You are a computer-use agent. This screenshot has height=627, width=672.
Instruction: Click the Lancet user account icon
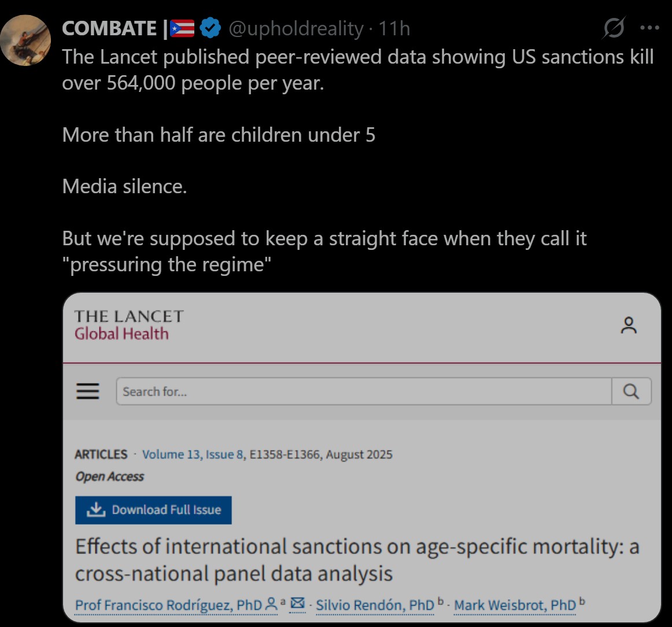pyautogui.click(x=629, y=325)
